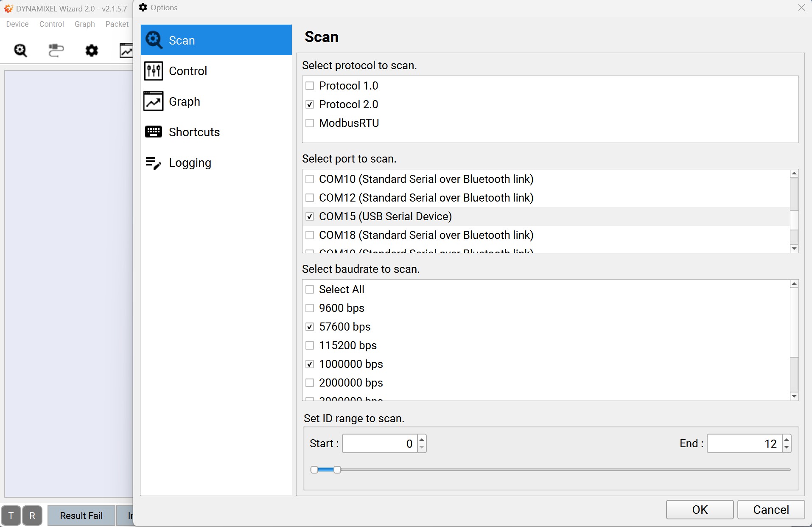Image resolution: width=812 pixels, height=527 pixels.
Task: Increase Start ID with up arrow
Action: coord(422,439)
